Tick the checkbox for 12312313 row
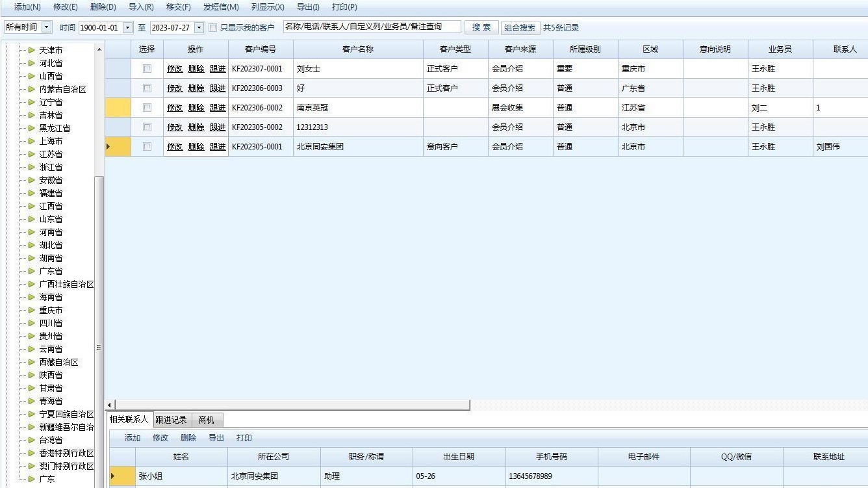The width and height of the screenshot is (868, 488). click(147, 127)
